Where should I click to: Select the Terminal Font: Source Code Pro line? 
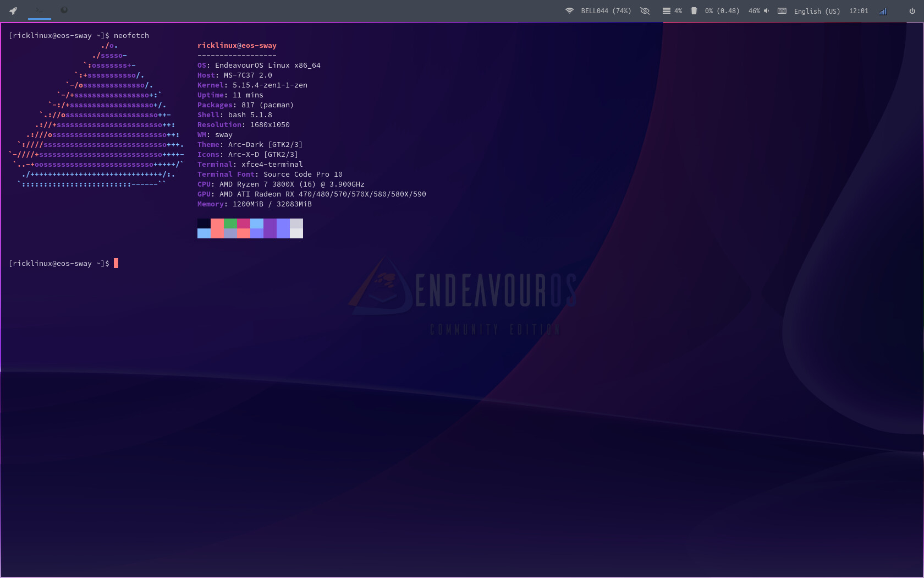tap(270, 174)
